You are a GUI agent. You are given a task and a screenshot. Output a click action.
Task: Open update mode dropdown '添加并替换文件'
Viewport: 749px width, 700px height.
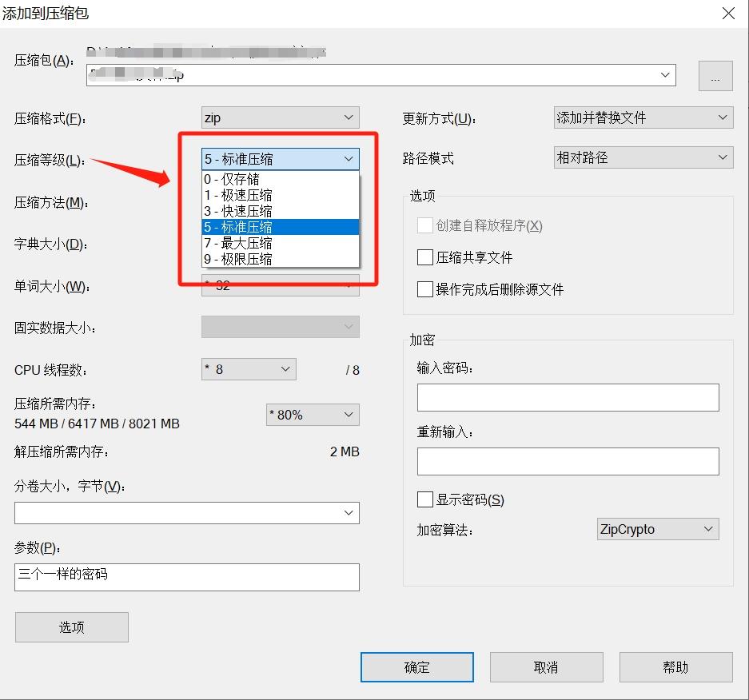[x=643, y=117]
